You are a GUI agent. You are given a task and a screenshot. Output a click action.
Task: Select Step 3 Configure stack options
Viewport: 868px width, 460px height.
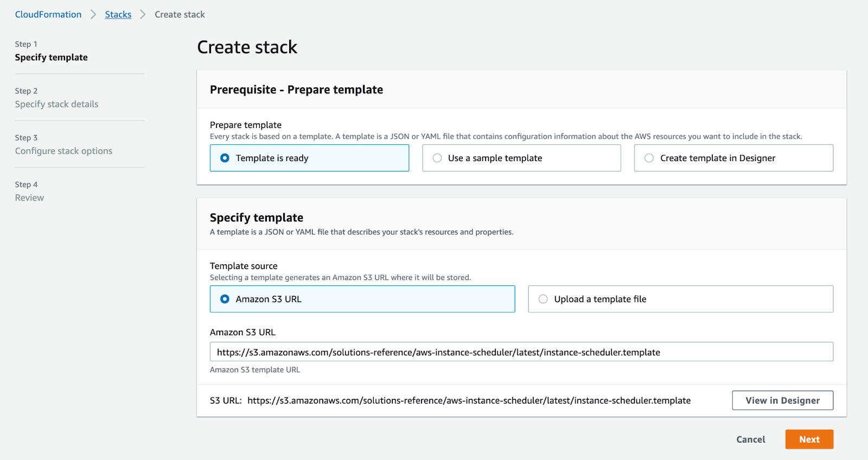[x=64, y=145]
